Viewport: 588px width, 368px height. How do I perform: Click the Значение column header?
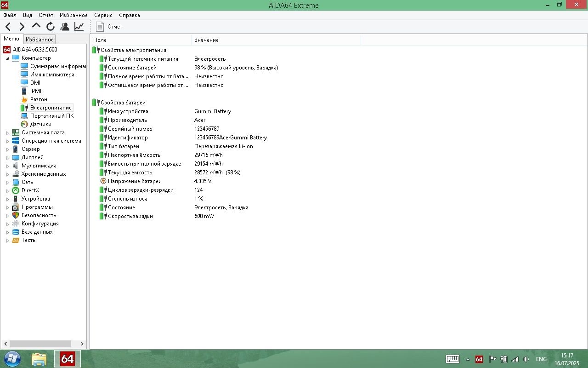[x=276, y=40]
